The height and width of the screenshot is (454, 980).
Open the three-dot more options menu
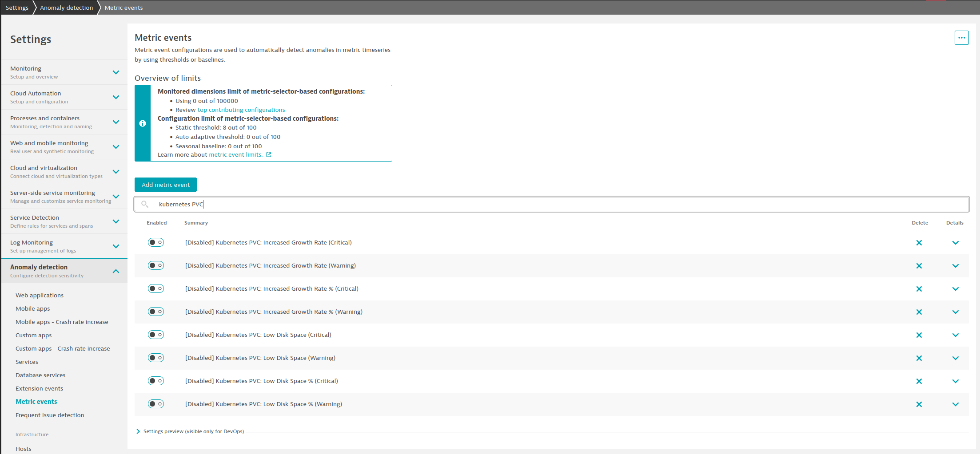pos(961,38)
